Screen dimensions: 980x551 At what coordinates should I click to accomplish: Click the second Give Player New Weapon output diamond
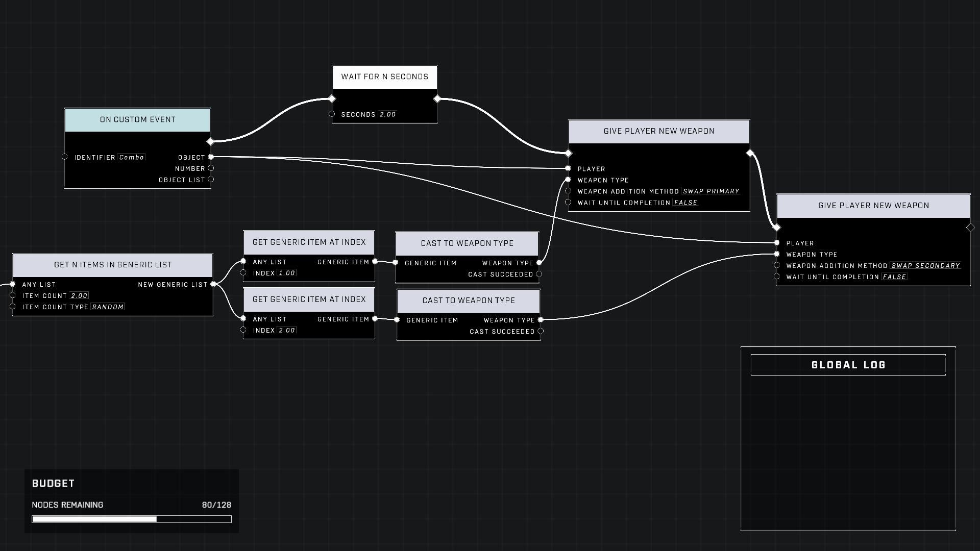(970, 228)
